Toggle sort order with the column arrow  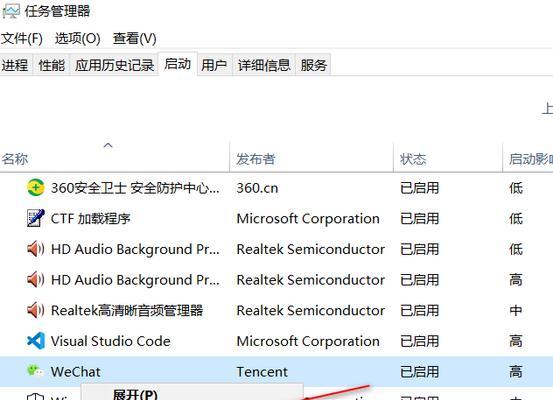[x=108, y=145]
